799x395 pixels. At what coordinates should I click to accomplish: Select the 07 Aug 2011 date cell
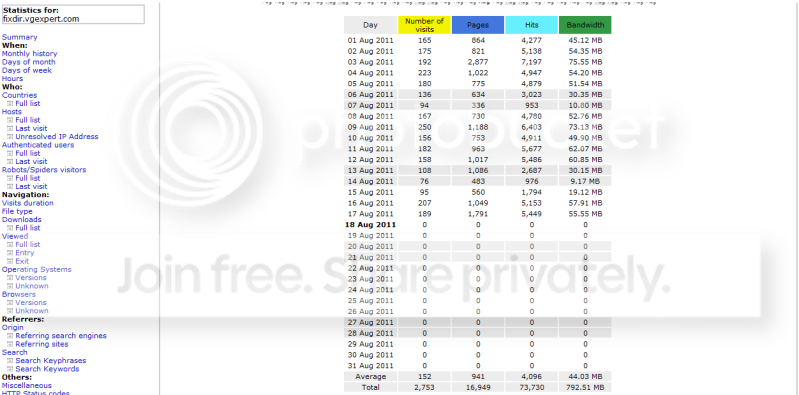370,106
